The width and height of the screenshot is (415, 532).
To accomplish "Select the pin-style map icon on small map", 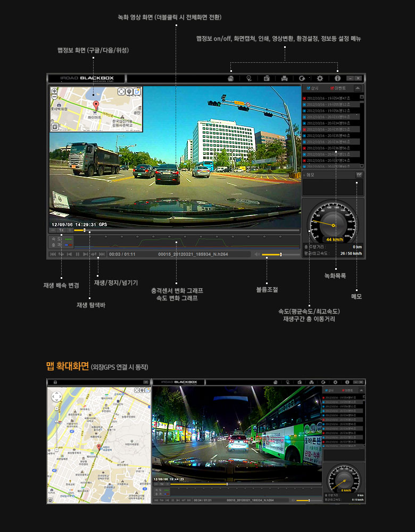I will [x=129, y=92].
